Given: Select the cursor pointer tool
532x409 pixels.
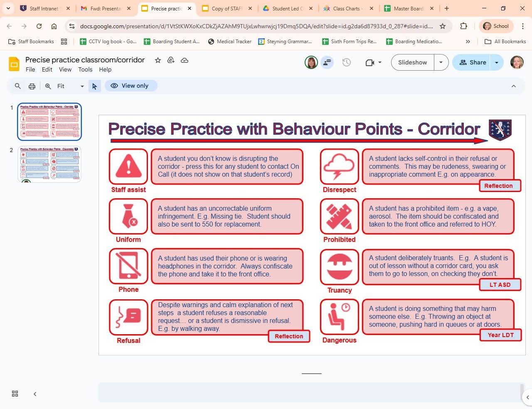Looking at the screenshot, I should coord(95,86).
